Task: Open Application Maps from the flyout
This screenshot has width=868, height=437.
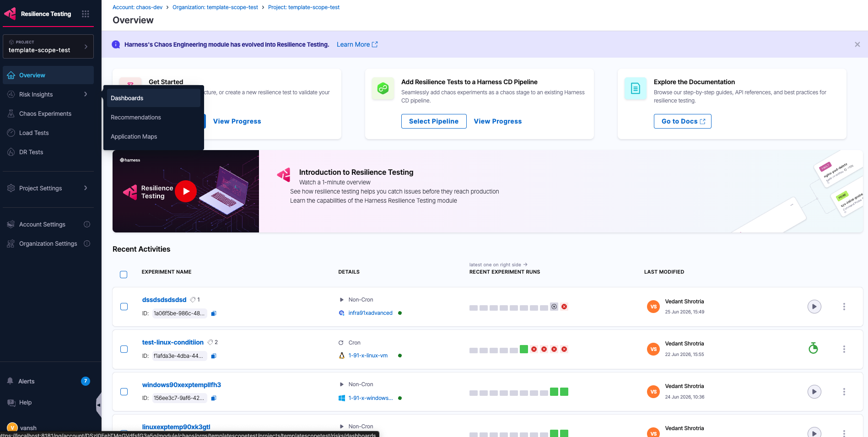Action: (154, 136)
